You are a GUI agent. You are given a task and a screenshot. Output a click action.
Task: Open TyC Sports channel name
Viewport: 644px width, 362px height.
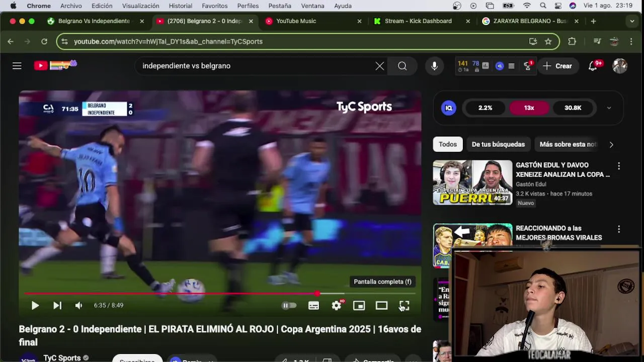pos(62,358)
